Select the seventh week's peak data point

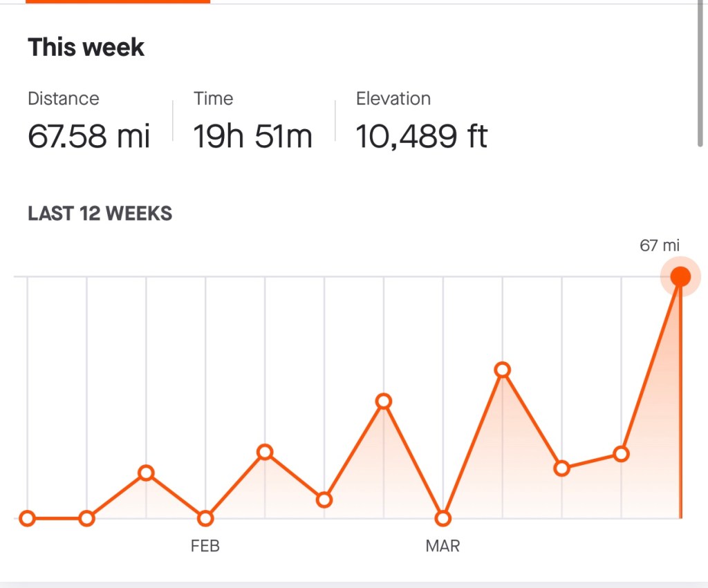pyautogui.click(x=384, y=401)
